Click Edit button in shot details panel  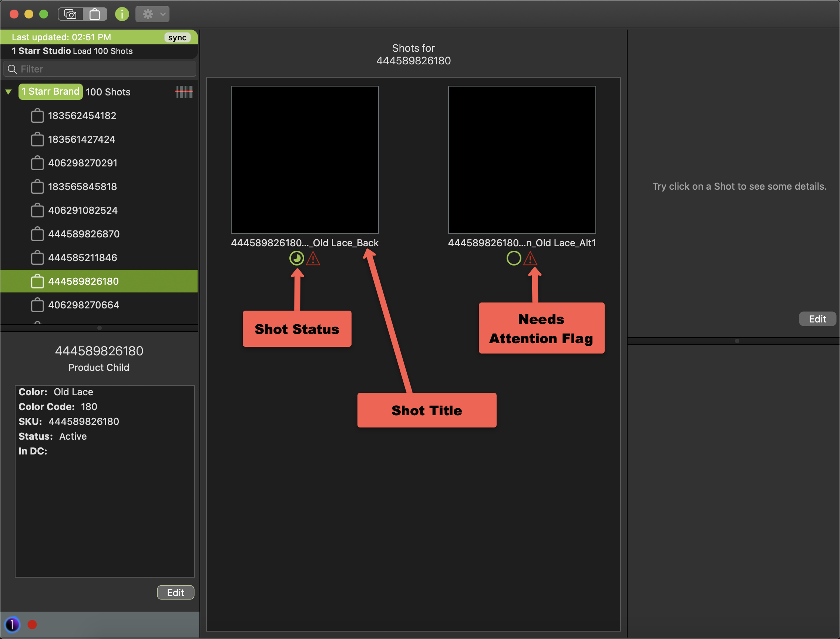point(817,319)
